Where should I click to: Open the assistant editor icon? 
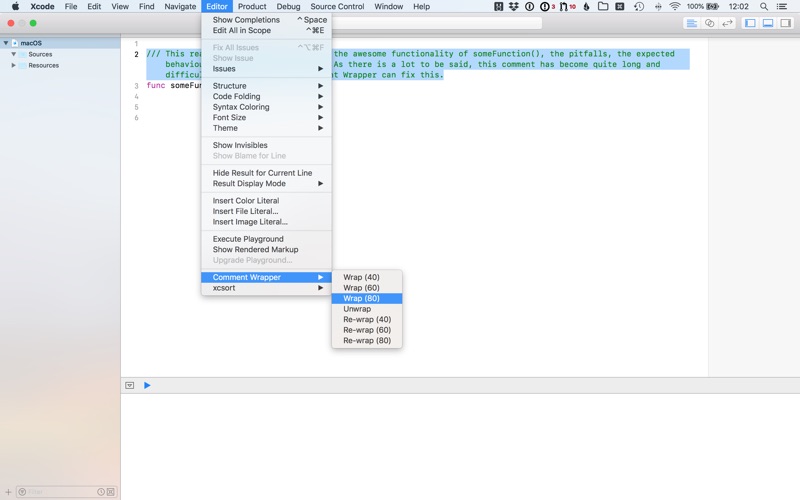[709, 23]
